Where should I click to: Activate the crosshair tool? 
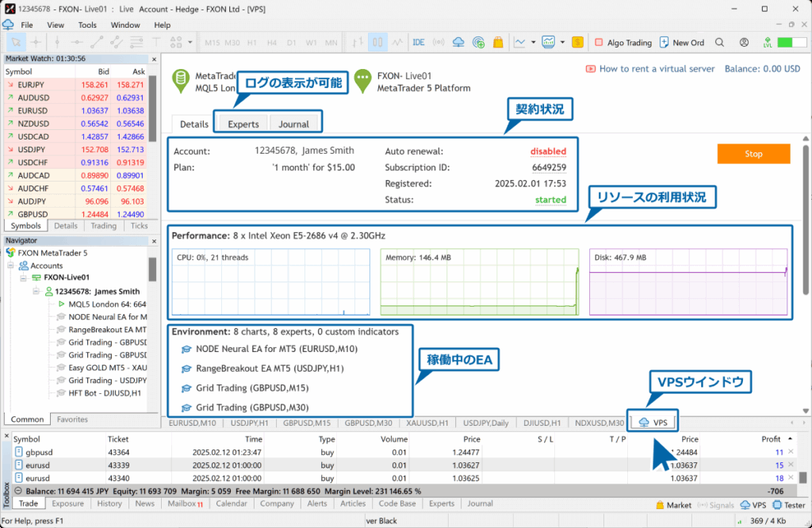coord(36,43)
